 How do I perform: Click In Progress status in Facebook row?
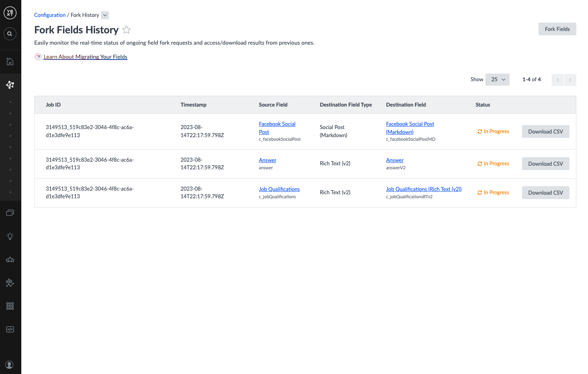[x=493, y=132]
